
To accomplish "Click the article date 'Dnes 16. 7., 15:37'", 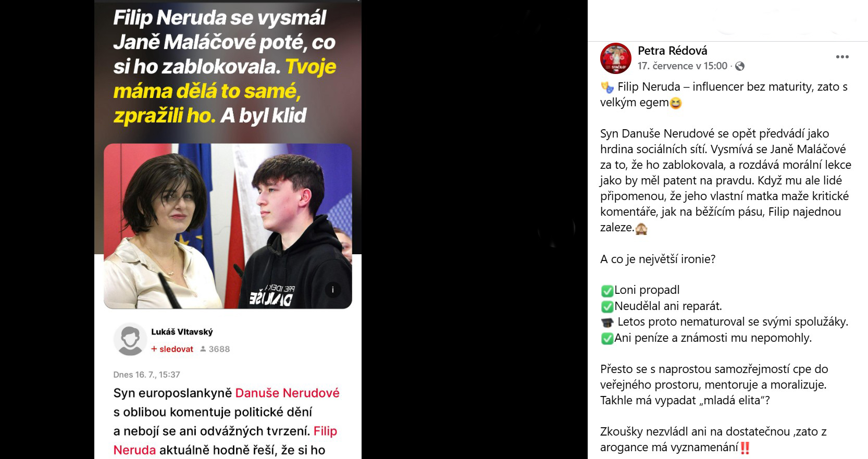I will (x=146, y=375).
